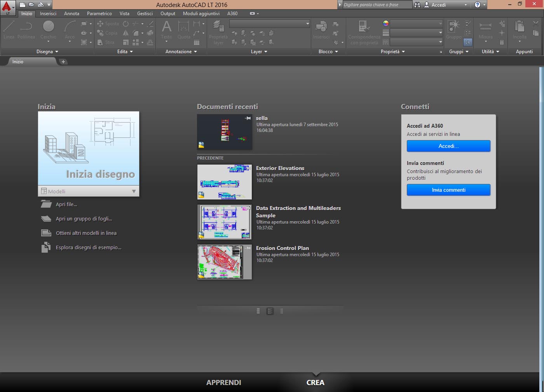Click the Invia commenti button
Image resolution: width=544 pixels, height=392 pixels.
[448, 190]
